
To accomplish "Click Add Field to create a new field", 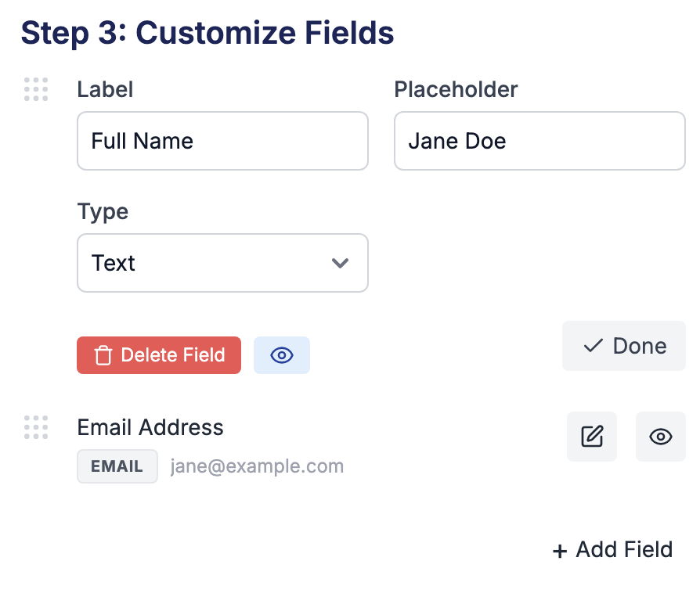I will (612, 549).
